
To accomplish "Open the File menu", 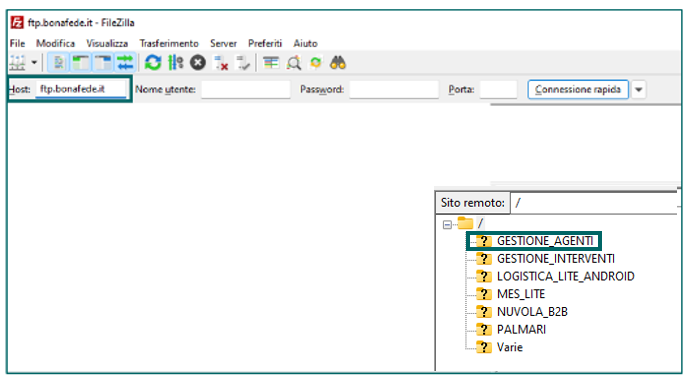I will (x=17, y=43).
